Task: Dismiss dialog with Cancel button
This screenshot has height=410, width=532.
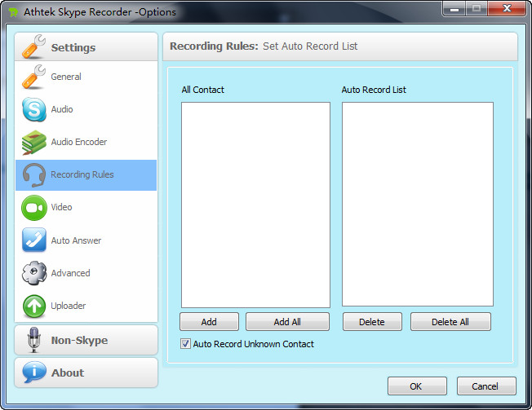Action: tap(486, 386)
